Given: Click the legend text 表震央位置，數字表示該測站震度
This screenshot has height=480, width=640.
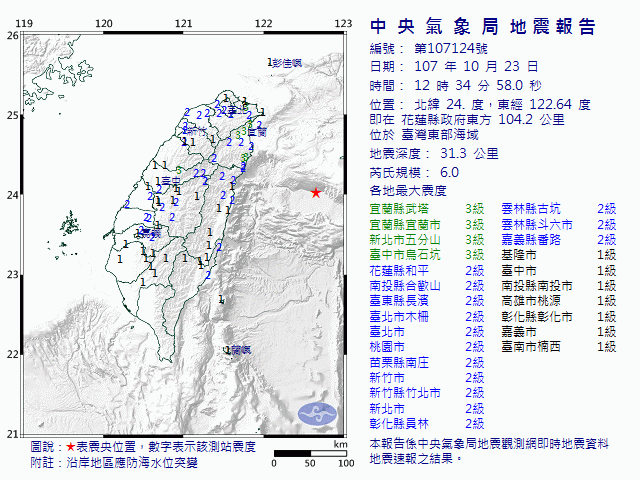Looking at the screenshot, I should pos(166,447).
